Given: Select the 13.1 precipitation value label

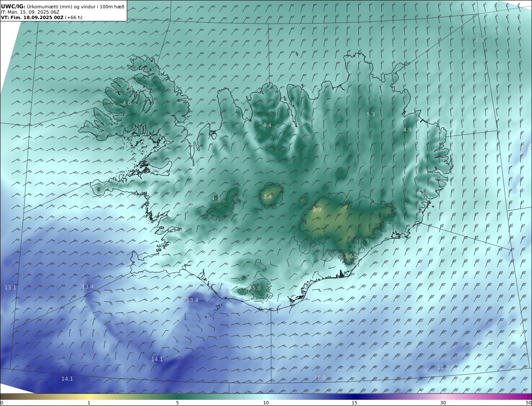Looking at the screenshot, I should pos(10,288).
